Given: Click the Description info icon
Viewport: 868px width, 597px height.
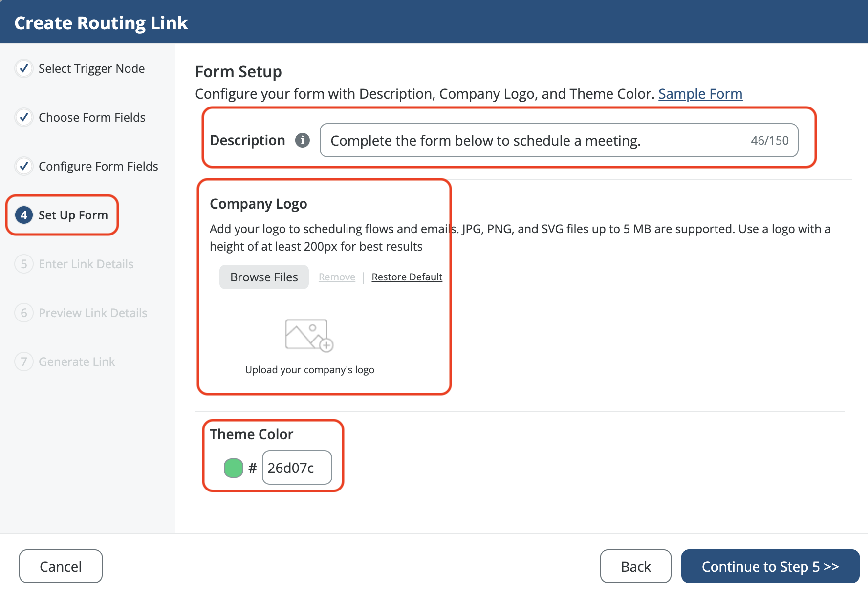Looking at the screenshot, I should [303, 140].
